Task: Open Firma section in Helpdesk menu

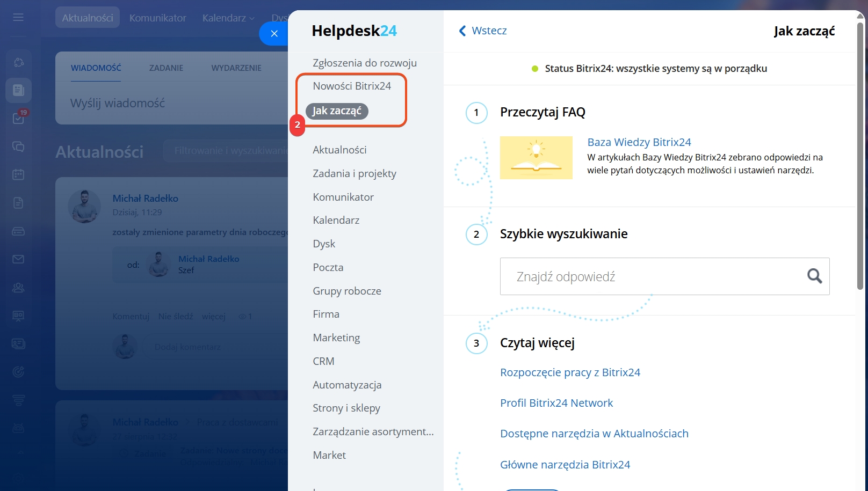Action: point(326,314)
